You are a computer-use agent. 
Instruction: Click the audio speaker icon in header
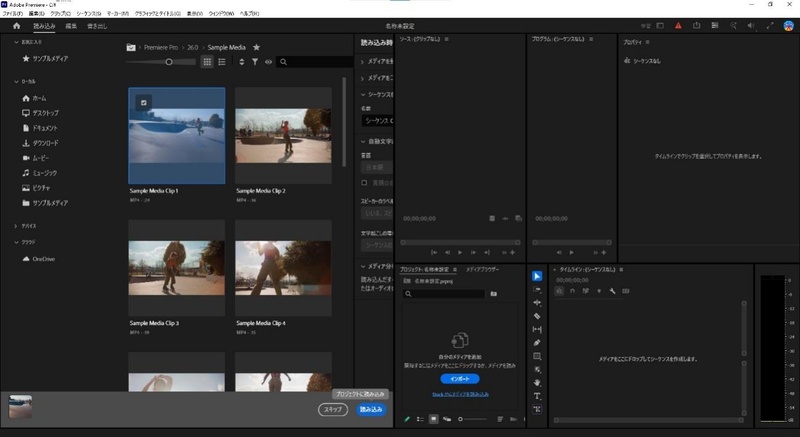coord(751,25)
